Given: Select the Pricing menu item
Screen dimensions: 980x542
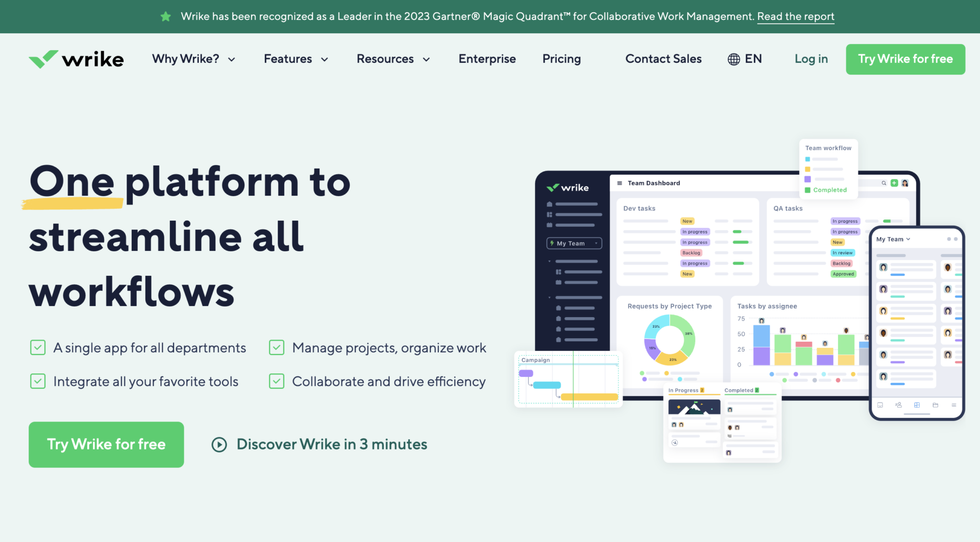Looking at the screenshot, I should click(561, 59).
